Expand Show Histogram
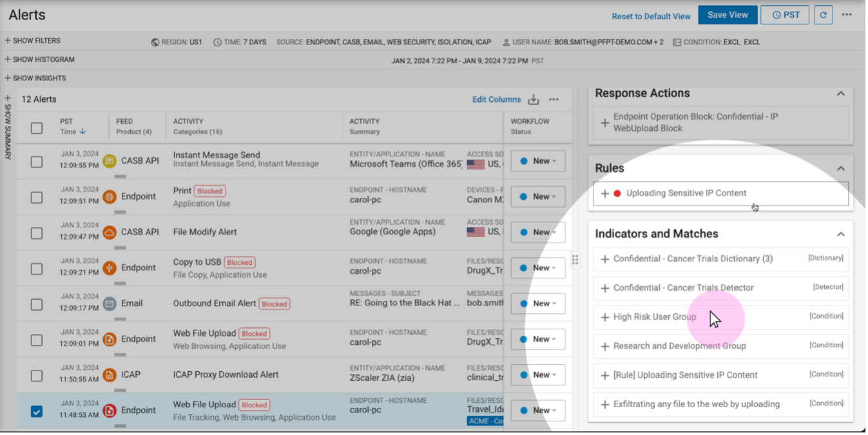Image resolution: width=868 pixels, height=435 pixels. click(39, 59)
